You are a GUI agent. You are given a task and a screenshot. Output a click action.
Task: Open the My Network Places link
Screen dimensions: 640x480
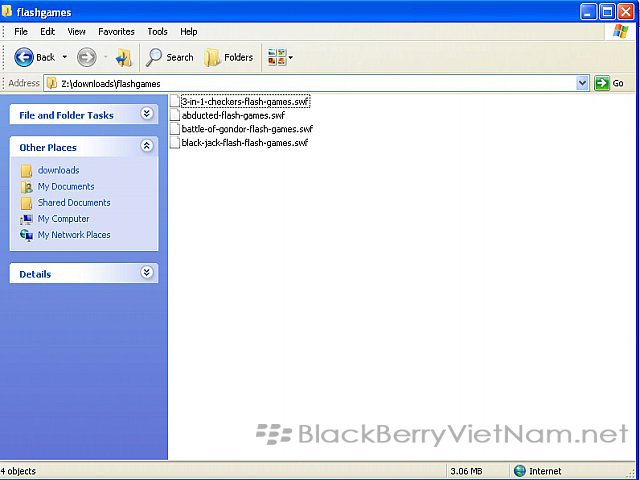[x=74, y=235]
